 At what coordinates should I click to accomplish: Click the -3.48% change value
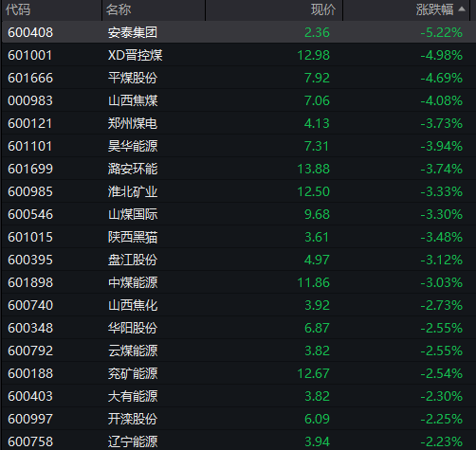[442, 237]
